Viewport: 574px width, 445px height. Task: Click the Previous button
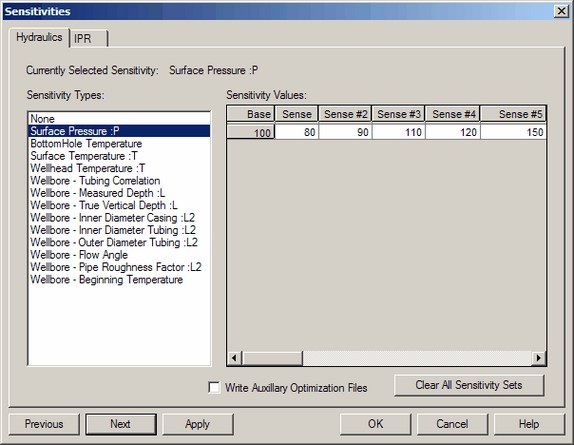[x=44, y=424]
